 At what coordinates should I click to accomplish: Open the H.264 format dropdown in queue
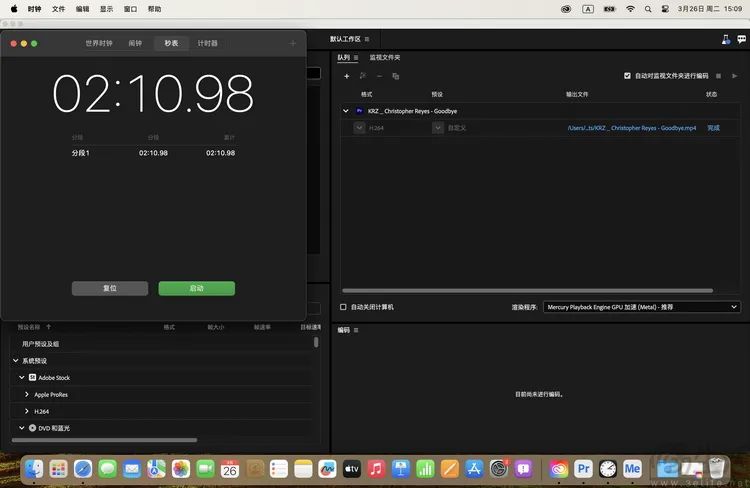(x=360, y=128)
